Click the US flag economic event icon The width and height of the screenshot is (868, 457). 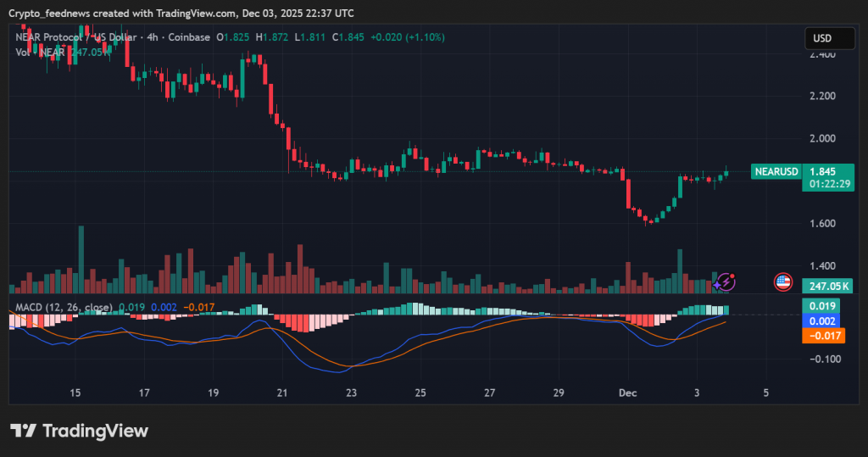[783, 282]
